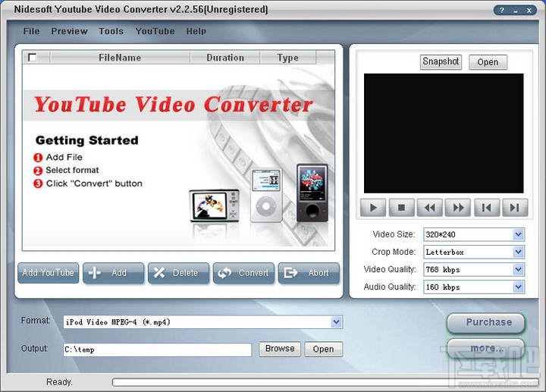
Task: Click the 'Ready.' status text
Action: (59, 382)
